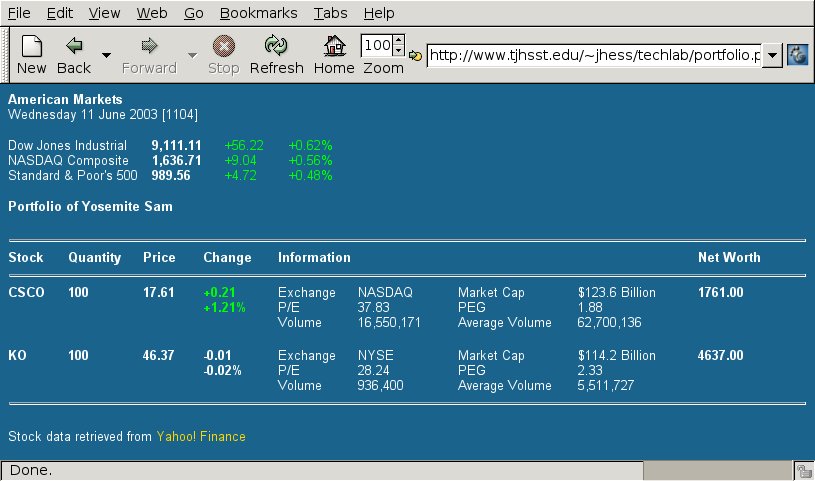The height and width of the screenshot is (481, 815).
Task: Follow the Yahoo! Finance link
Action: coord(201,436)
